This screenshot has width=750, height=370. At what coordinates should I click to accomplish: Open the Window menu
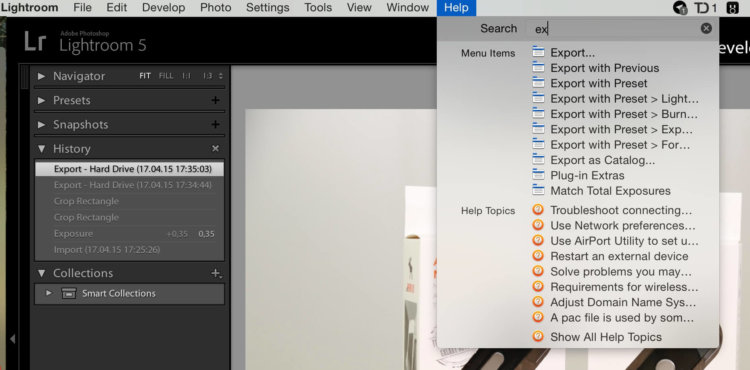tap(408, 8)
